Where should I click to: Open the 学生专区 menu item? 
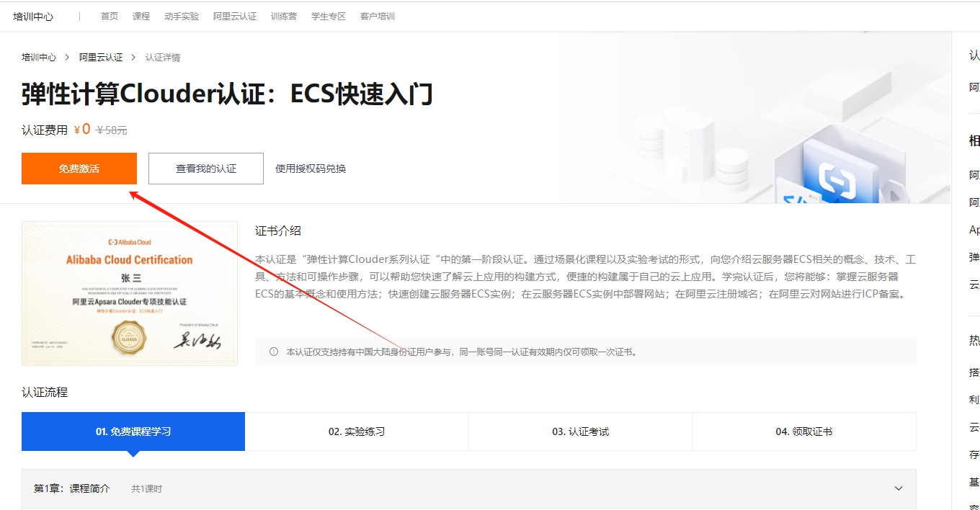coord(329,15)
